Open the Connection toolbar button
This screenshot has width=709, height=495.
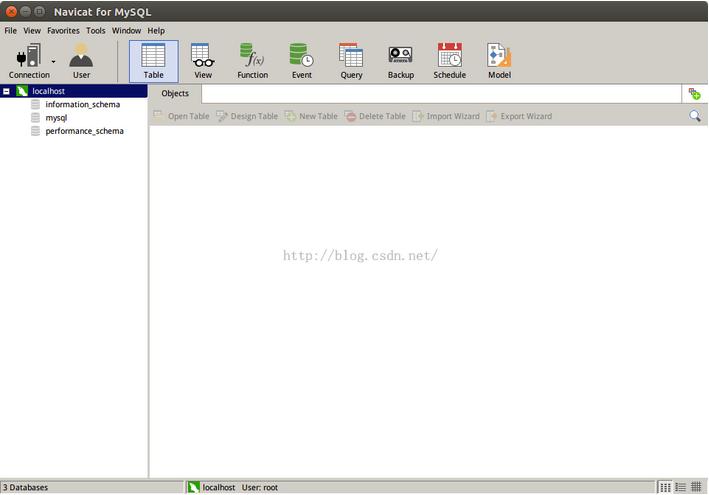pos(29,61)
